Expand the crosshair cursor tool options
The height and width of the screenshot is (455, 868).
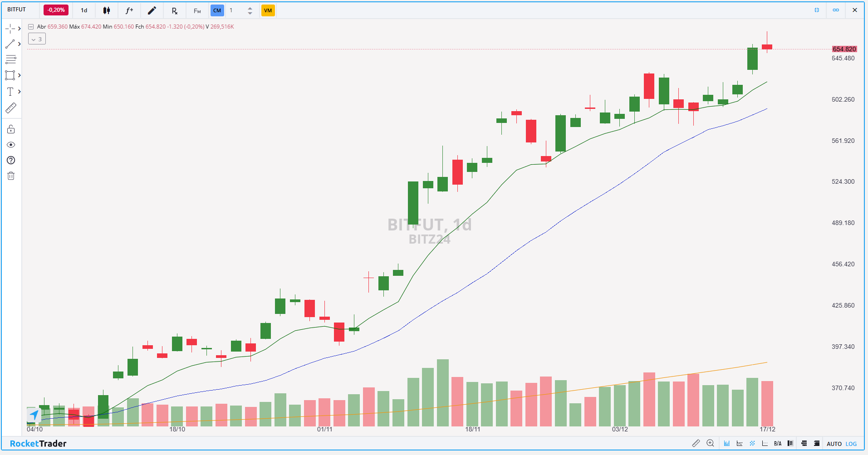point(19,29)
